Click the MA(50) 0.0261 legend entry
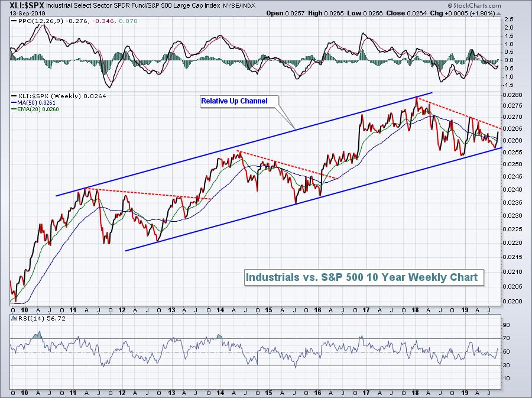The width and height of the screenshot is (532, 398). click(x=36, y=102)
